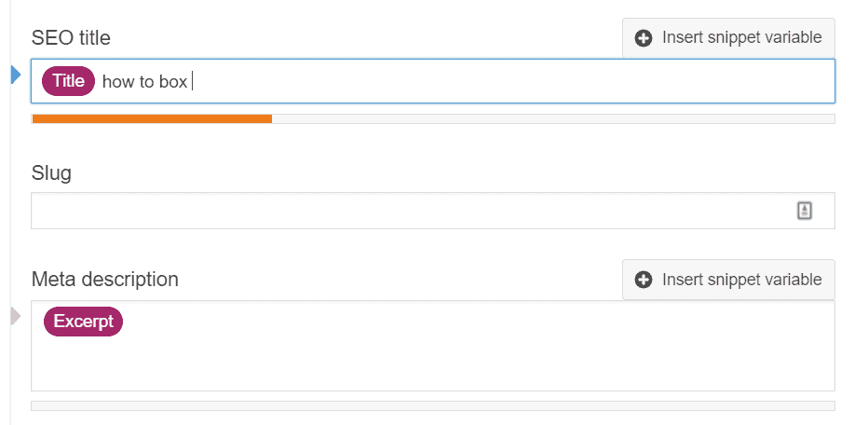This screenshot has width=868, height=425.
Task: Click the word 'box' in the SEO title
Action: pos(173,82)
